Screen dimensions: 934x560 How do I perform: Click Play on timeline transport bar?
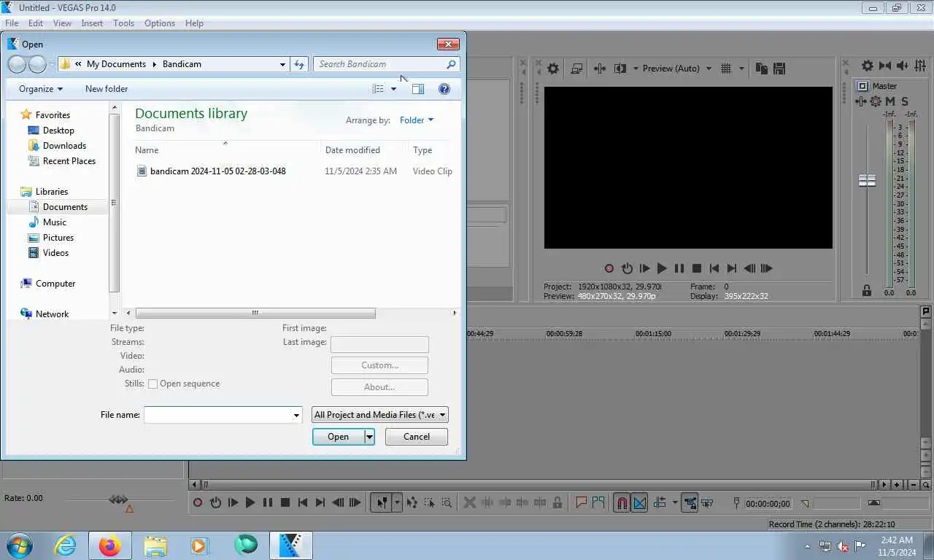pos(250,502)
